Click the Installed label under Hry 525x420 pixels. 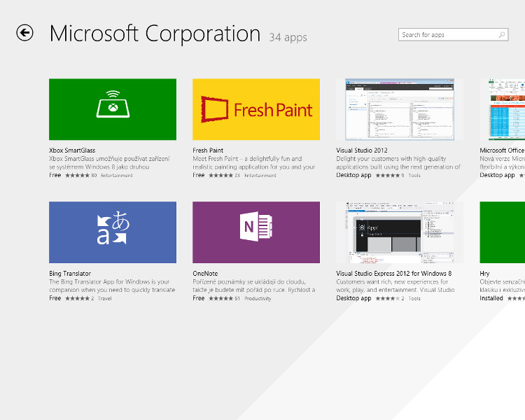[491, 298]
